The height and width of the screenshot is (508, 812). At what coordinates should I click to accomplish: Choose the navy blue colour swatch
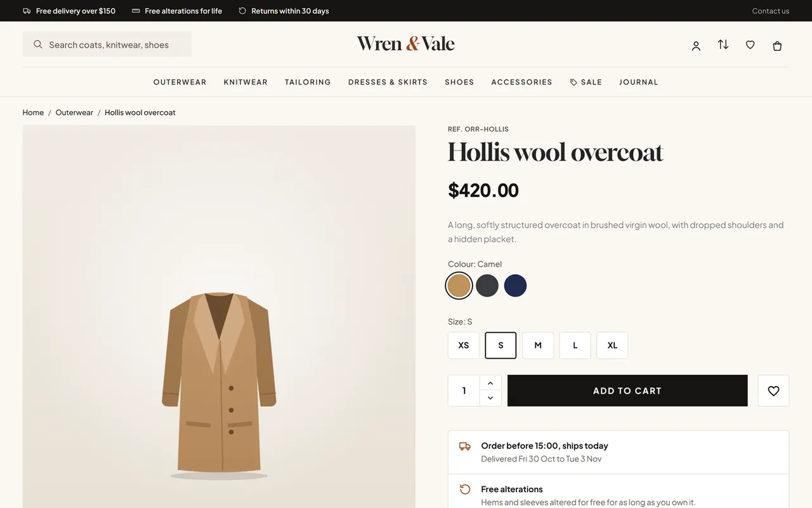coord(515,286)
